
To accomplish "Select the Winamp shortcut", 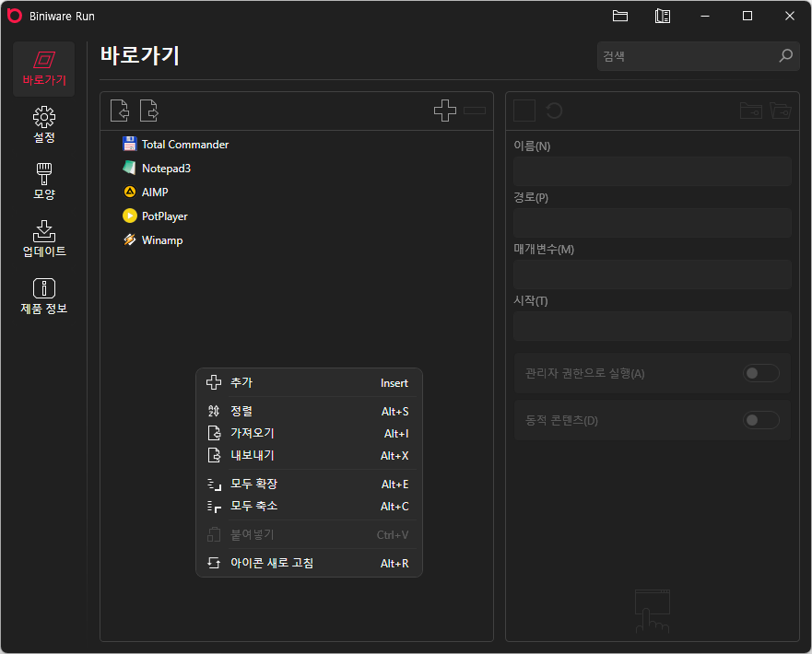I will click(x=162, y=240).
